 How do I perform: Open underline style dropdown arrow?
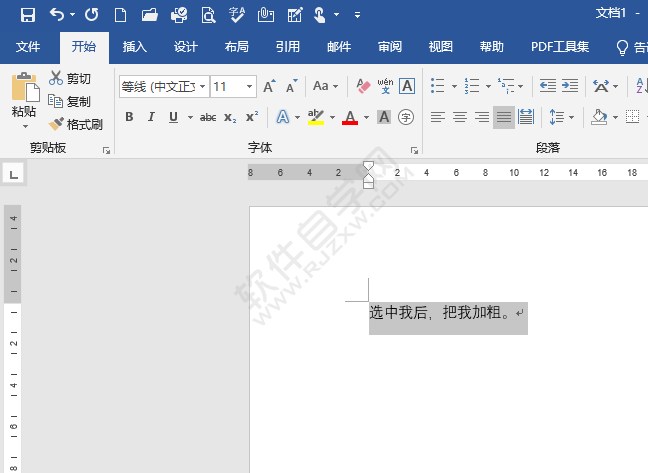pyautogui.click(x=190, y=117)
